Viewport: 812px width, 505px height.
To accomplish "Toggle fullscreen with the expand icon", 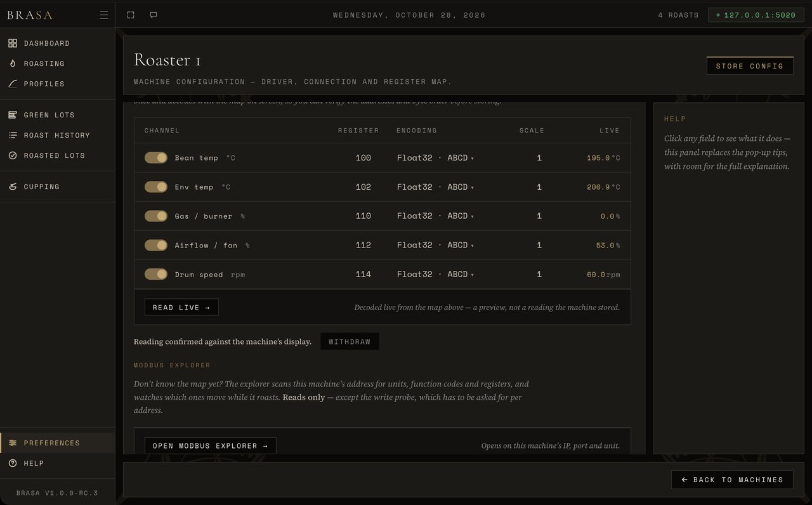I will pos(131,15).
